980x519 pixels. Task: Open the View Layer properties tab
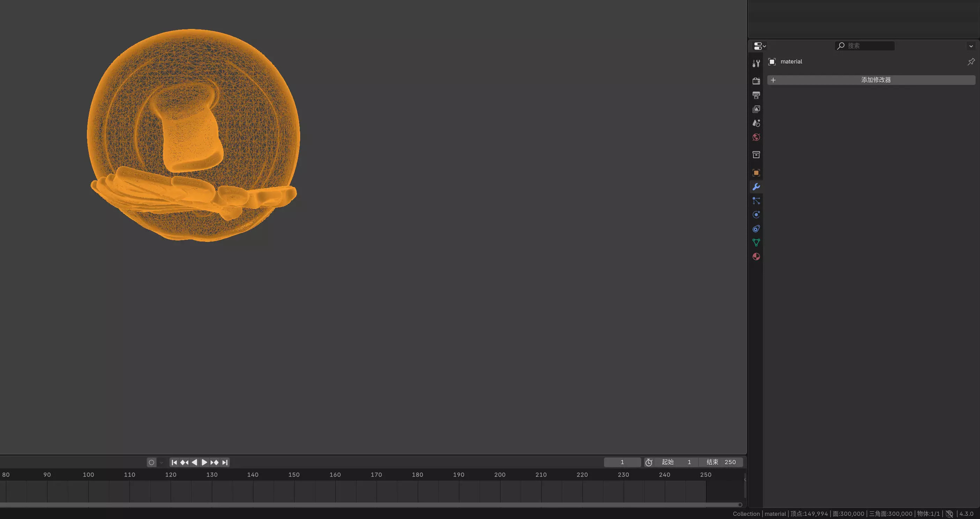pos(756,109)
